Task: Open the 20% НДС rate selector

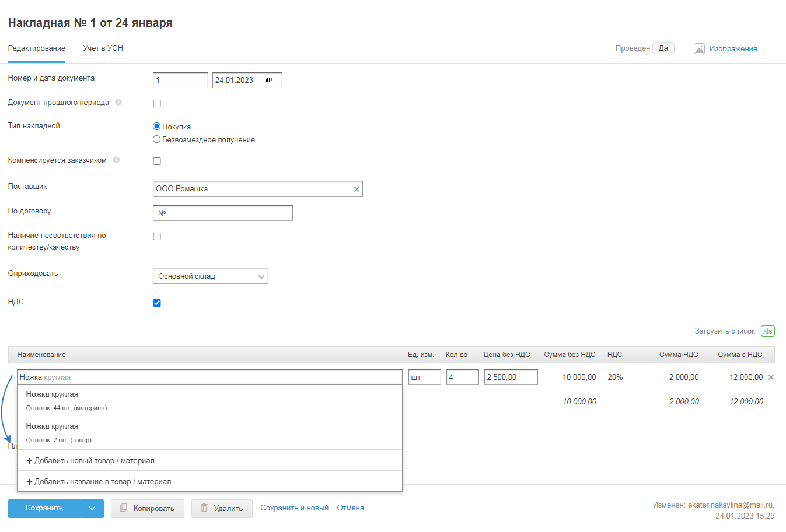Action: tap(615, 377)
